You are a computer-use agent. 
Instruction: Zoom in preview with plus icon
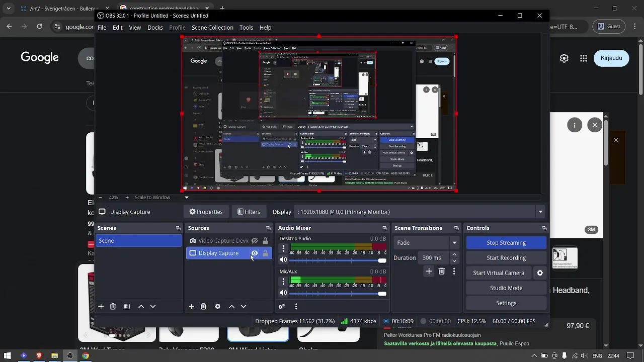[127, 198]
